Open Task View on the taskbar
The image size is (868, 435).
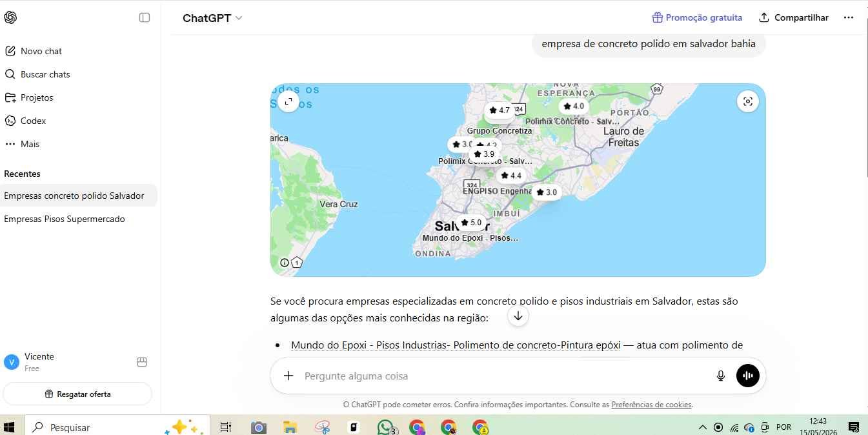[x=225, y=427]
